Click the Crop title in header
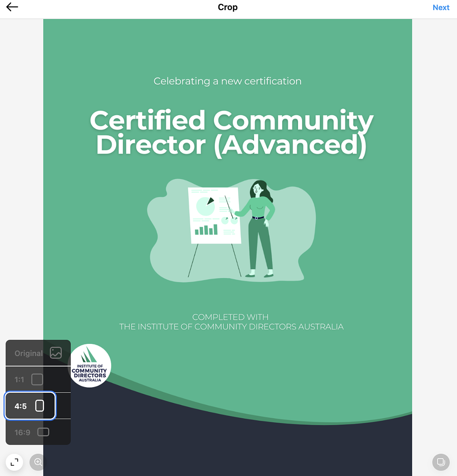The width and height of the screenshot is (457, 476). pos(228,7)
